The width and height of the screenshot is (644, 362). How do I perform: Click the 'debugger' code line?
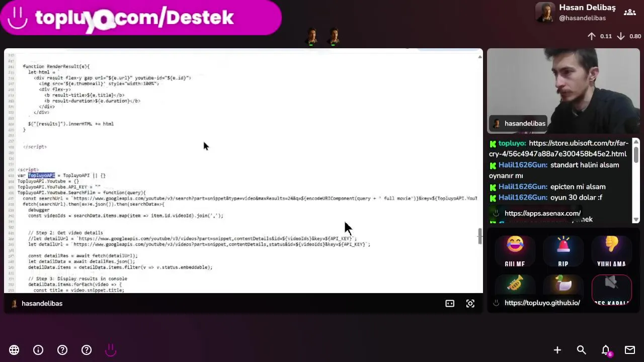[39, 210]
